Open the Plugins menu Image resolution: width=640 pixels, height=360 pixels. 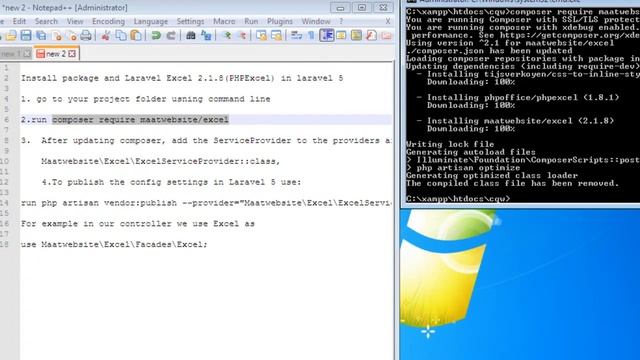coord(280,21)
